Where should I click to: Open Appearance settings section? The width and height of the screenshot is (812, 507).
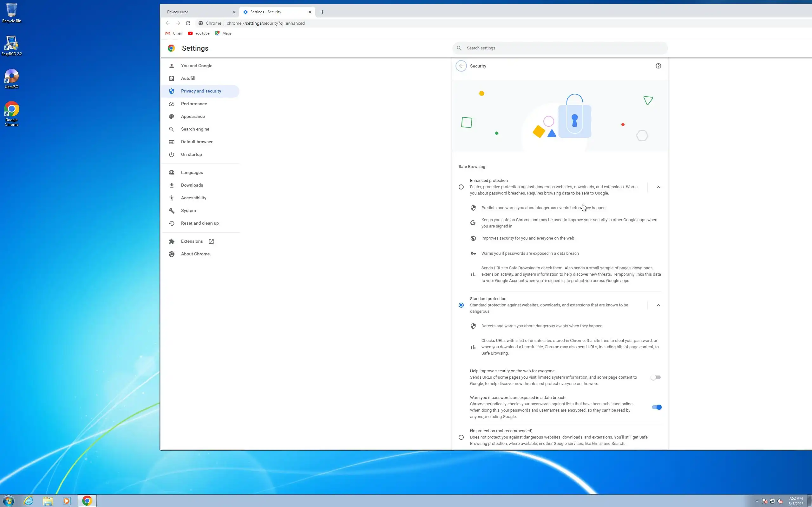(193, 116)
